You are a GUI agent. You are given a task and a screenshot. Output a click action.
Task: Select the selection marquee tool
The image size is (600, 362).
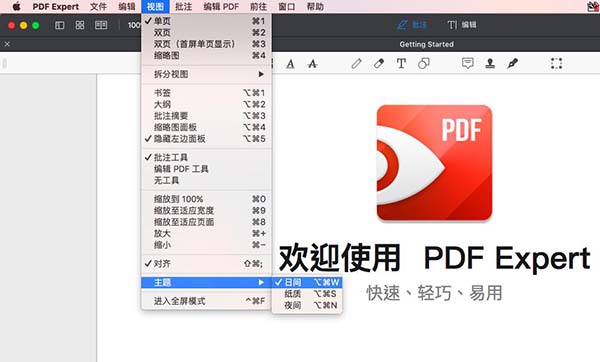556,64
